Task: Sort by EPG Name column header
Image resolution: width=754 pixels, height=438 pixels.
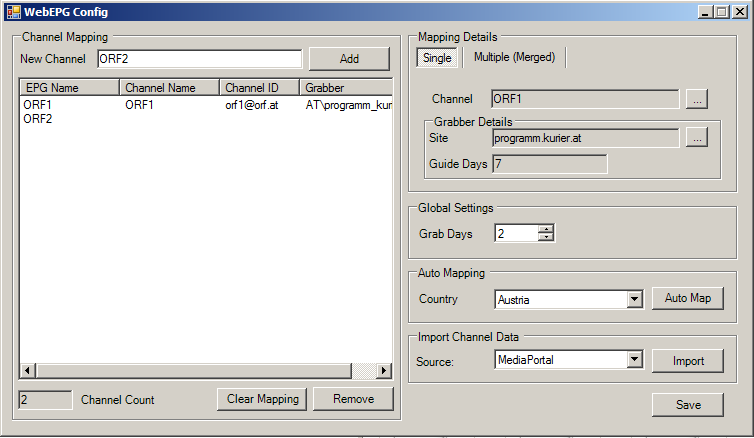Action: tap(70, 88)
